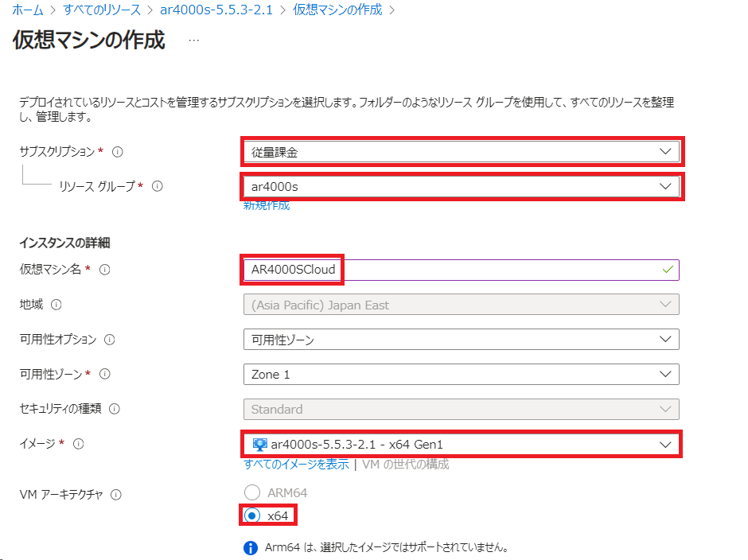Open the 可用性ゾーン dropdown showing Zone 1
Image resolution: width=748 pixels, height=560 pixels.
coord(461,374)
